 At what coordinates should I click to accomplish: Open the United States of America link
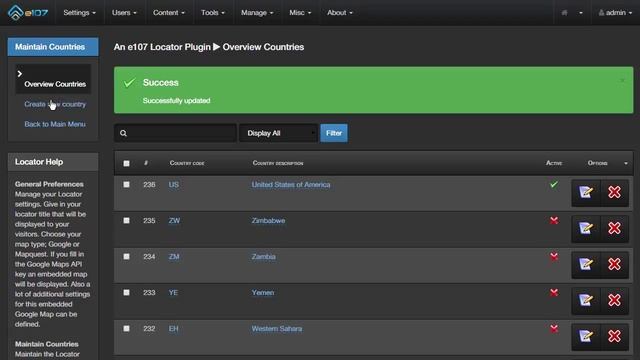(291, 184)
